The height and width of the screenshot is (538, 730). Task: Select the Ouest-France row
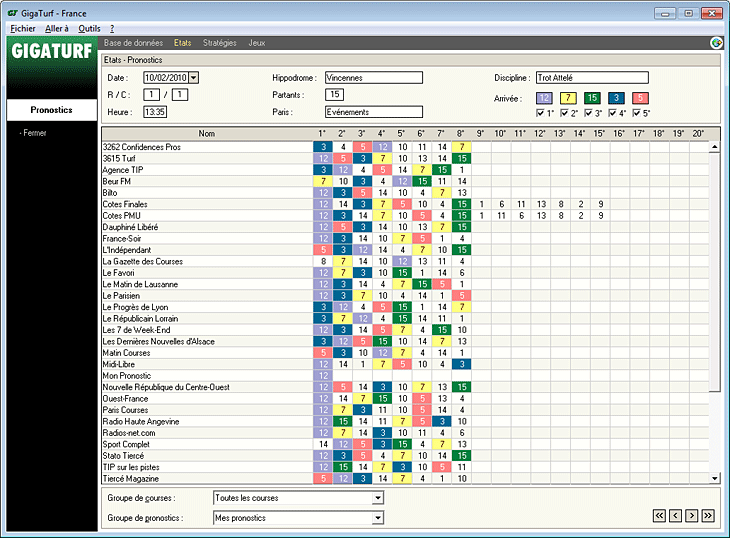point(405,399)
